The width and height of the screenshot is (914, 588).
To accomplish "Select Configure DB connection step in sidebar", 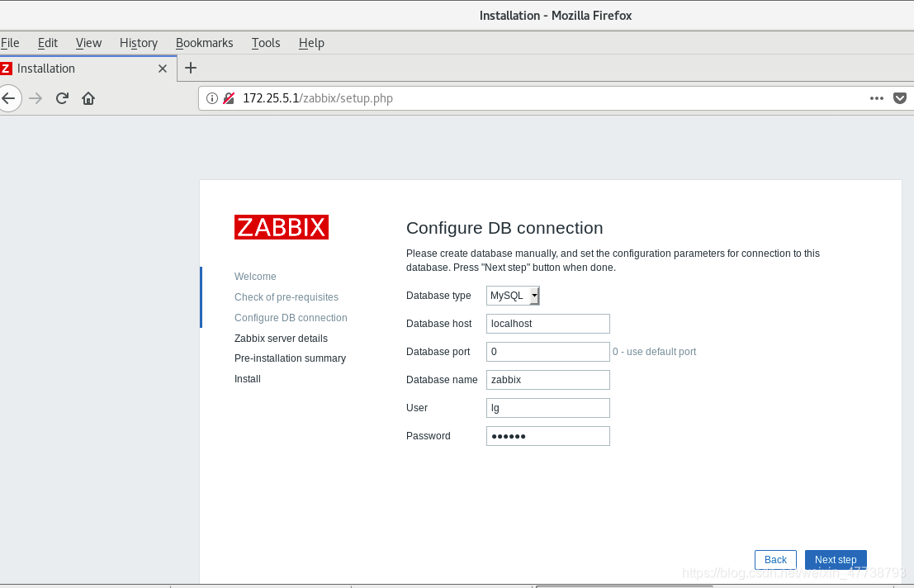I will coord(291,318).
